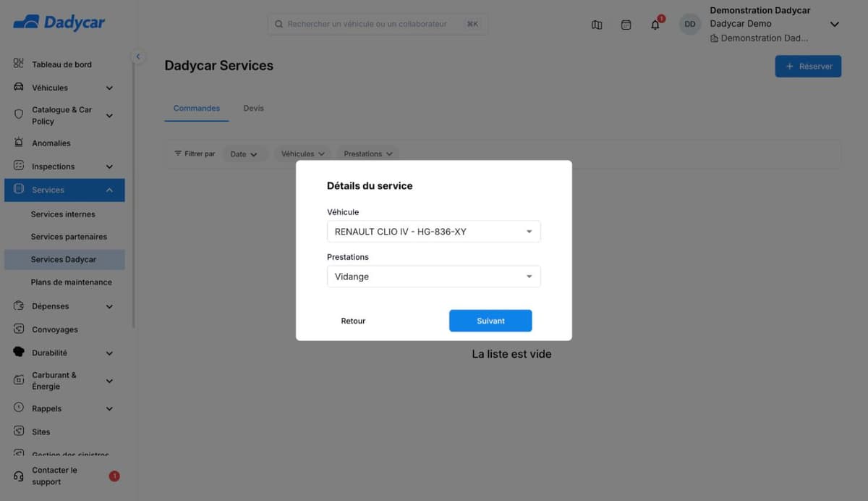Click the Demonstration Dadycar account name
Image resolution: width=868 pixels, height=501 pixels.
759,10
